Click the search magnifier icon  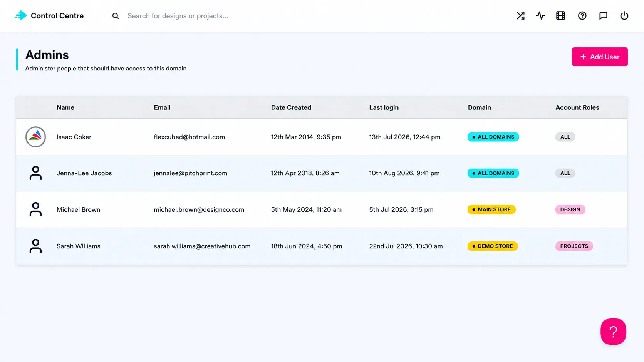click(116, 16)
